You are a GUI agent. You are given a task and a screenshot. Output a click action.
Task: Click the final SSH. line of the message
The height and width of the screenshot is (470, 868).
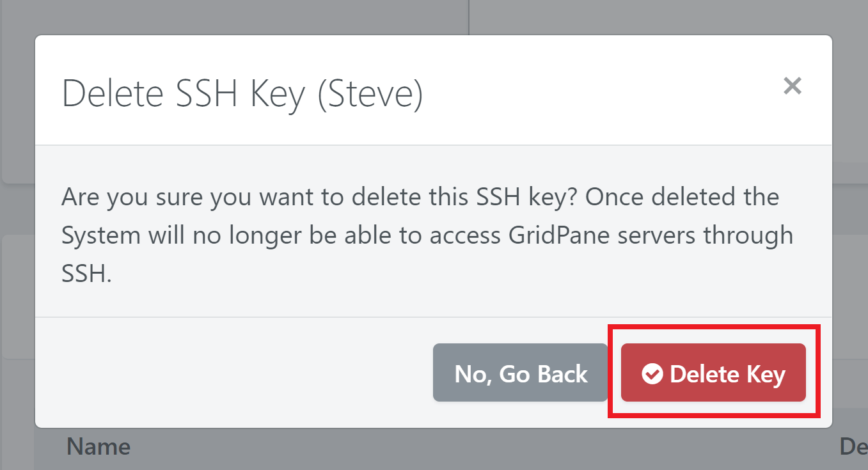86,274
